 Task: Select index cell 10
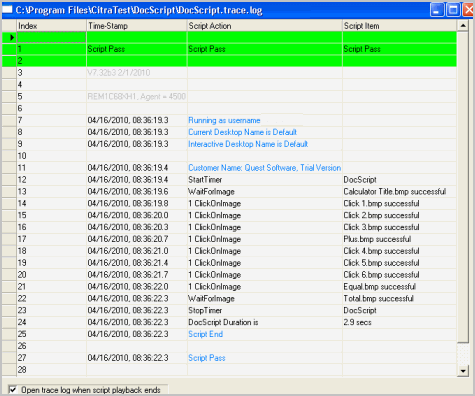[51, 156]
